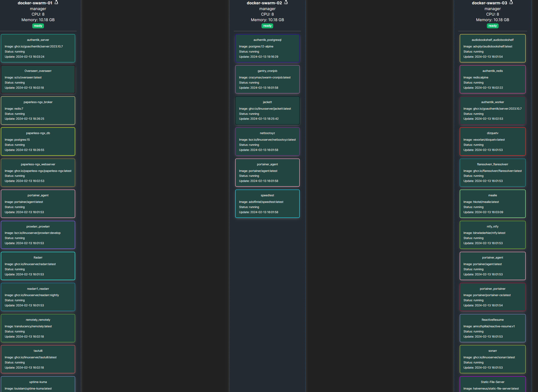538x392 pixels.
Task: Click the ready badge under docker-swarm-02
Action: tap(267, 26)
